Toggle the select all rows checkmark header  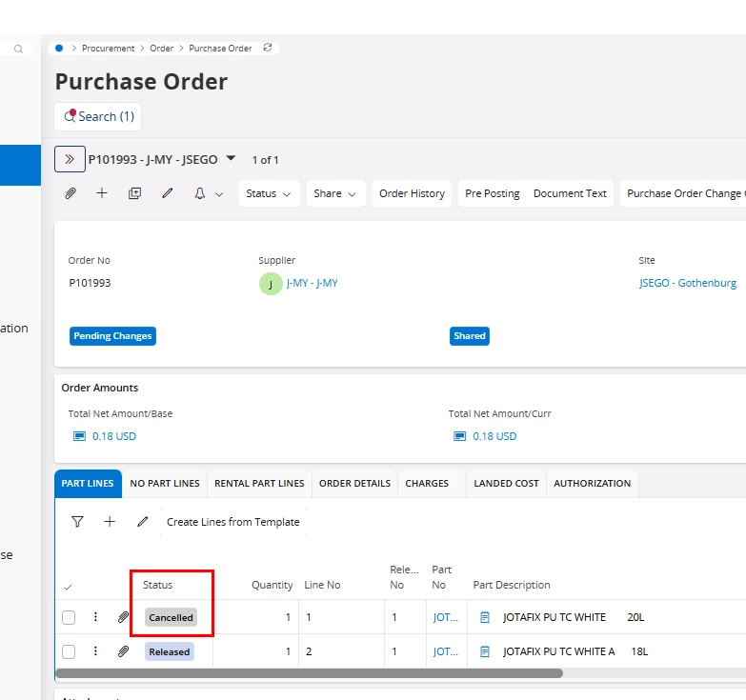click(68, 587)
